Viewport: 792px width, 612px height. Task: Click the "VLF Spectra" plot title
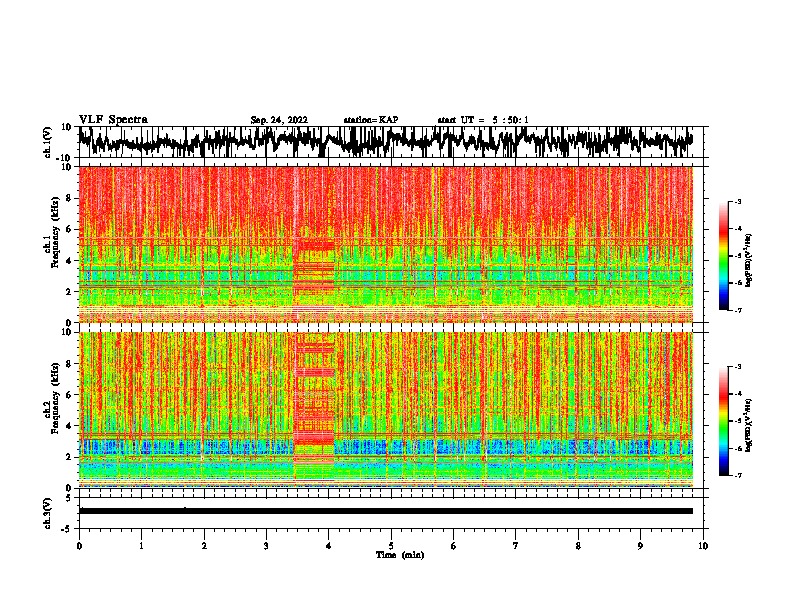pyautogui.click(x=113, y=120)
